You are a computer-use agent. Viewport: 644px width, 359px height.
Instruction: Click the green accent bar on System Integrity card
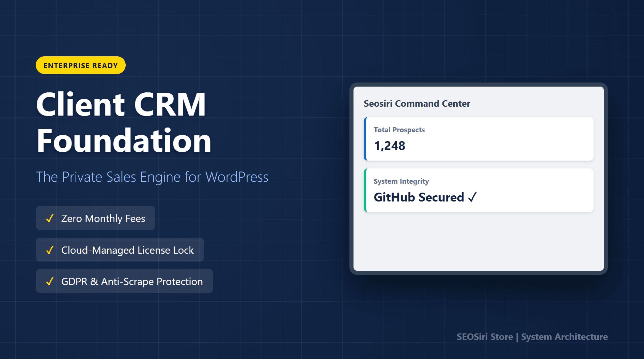[x=365, y=190]
